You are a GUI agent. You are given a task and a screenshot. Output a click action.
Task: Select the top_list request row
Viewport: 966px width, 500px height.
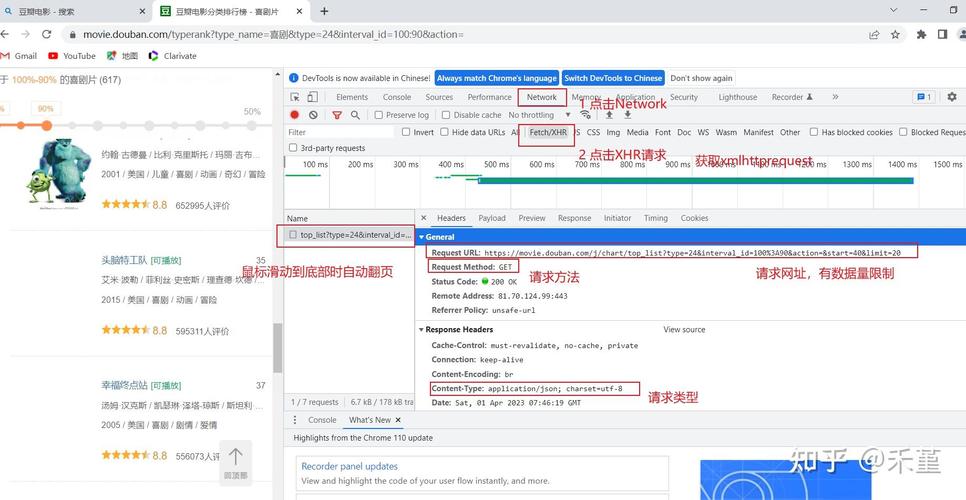[349, 235]
